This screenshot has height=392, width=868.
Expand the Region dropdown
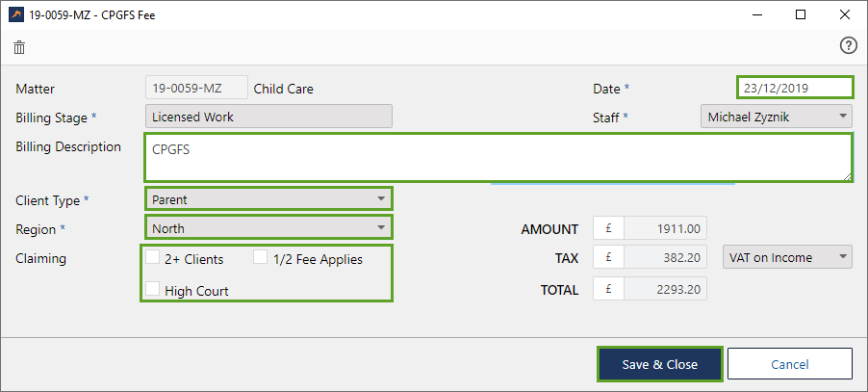click(x=268, y=229)
